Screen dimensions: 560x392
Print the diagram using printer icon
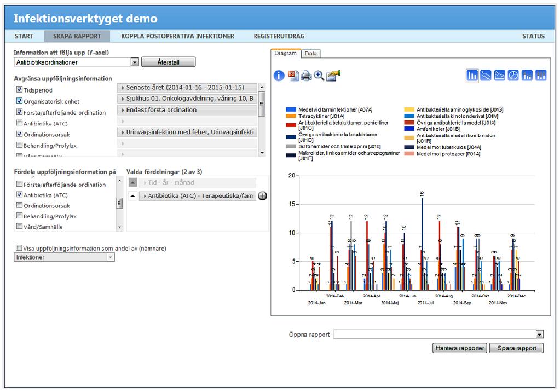click(306, 76)
